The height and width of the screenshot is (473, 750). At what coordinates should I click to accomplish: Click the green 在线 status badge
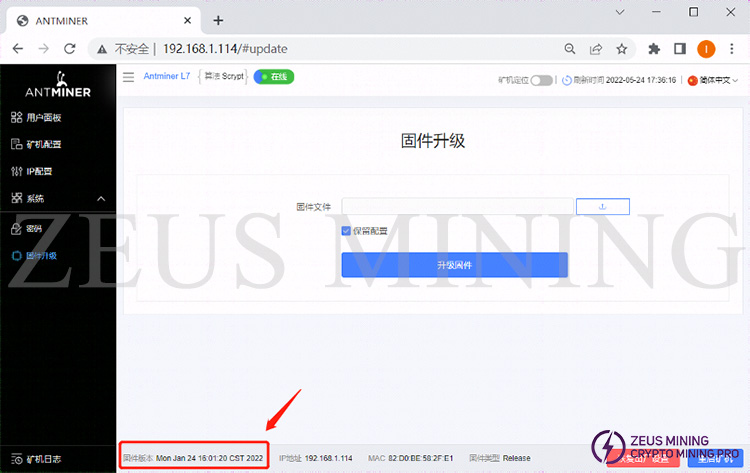tap(274, 77)
